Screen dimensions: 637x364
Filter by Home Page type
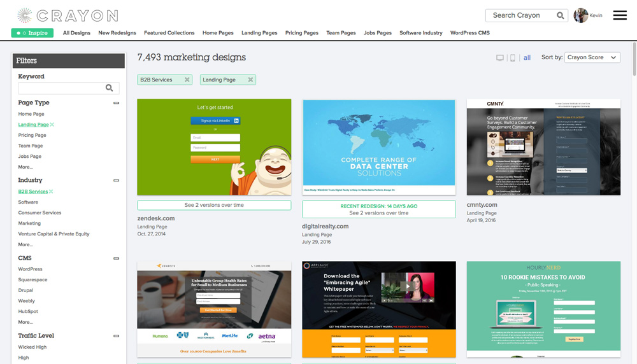(31, 114)
